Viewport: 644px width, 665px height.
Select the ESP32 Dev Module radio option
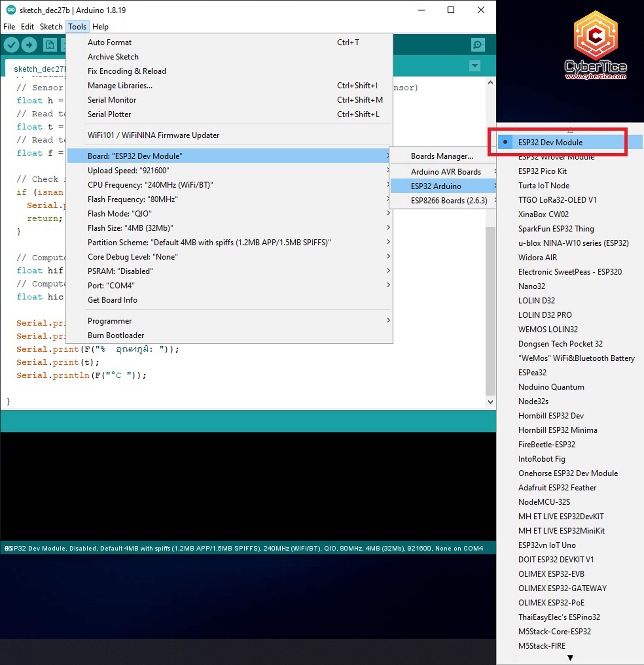pos(550,142)
